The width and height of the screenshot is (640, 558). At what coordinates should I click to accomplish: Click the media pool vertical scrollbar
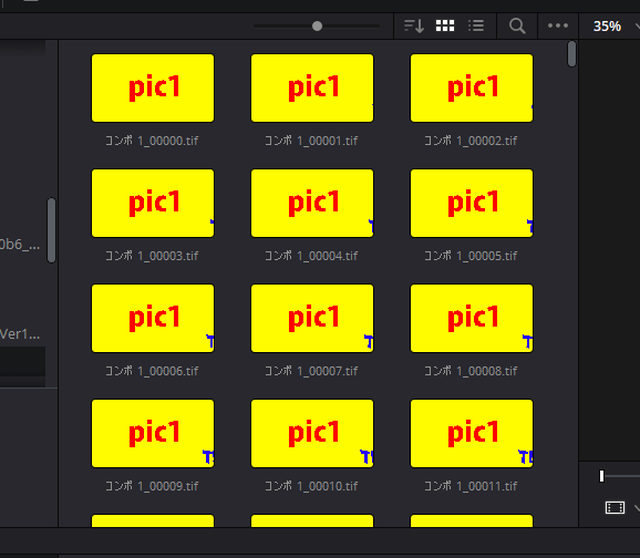(x=571, y=53)
